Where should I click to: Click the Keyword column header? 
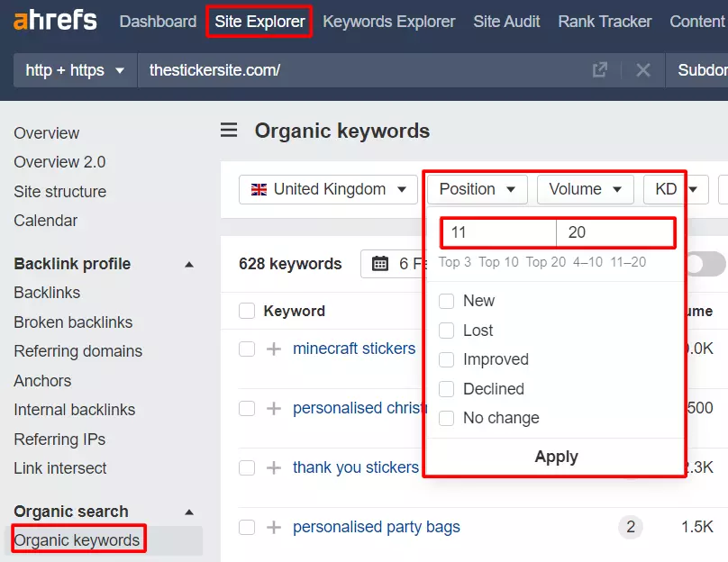point(295,311)
